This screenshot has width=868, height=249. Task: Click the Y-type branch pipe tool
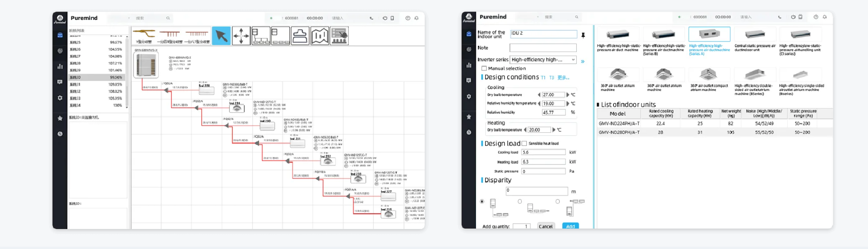144,35
